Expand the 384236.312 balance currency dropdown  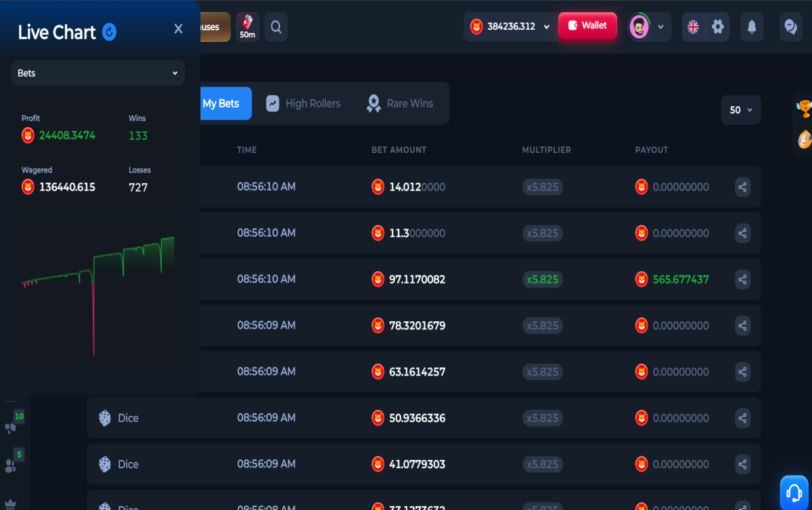pos(547,27)
